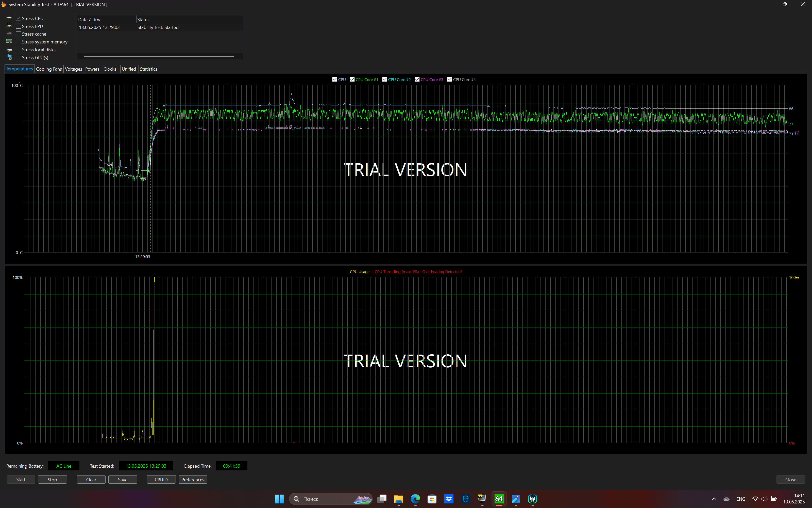The width and height of the screenshot is (812, 508).
Task: Select the Stability Test: Started log row
Action: click(x=160, y=27)
